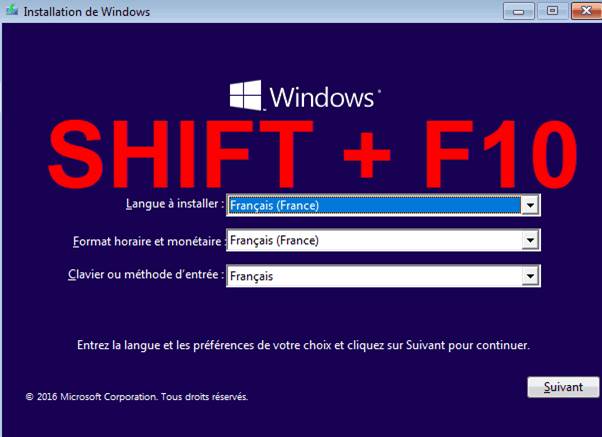This screenshot has width=602, height=437.
Task: Expand the Clavier ou méthode d'entrée arrow
Action: pyautogui.click(x=531, y=276)
